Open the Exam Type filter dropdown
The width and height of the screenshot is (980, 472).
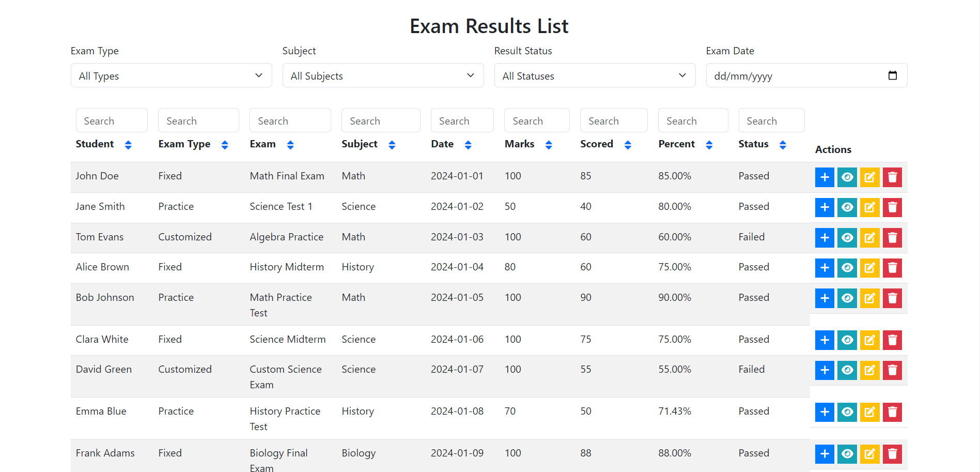pos(171,75)
